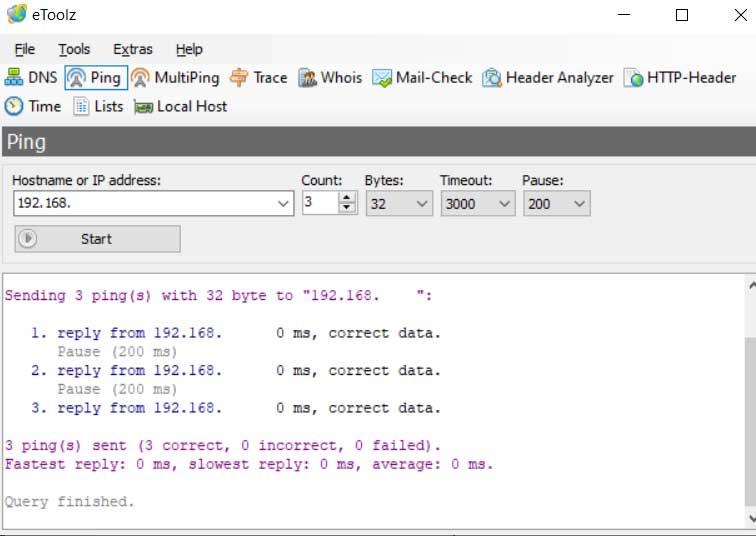Click the output scrollbar up arrow
This screenshot has width=756, height=536.
click(751, 285)
